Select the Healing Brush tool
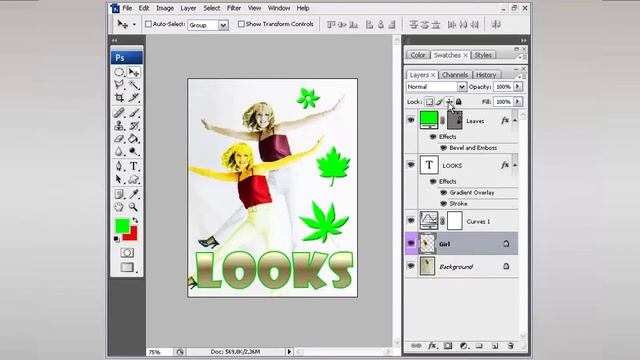Image resolution: width=640 pixels, height=360 pixels. tap(119, 113)
